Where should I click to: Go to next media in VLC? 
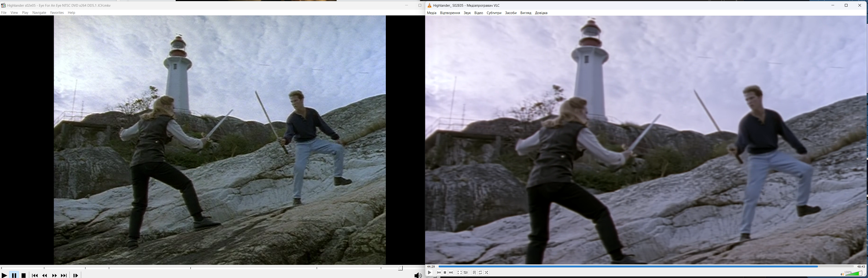tap(451, 273)
